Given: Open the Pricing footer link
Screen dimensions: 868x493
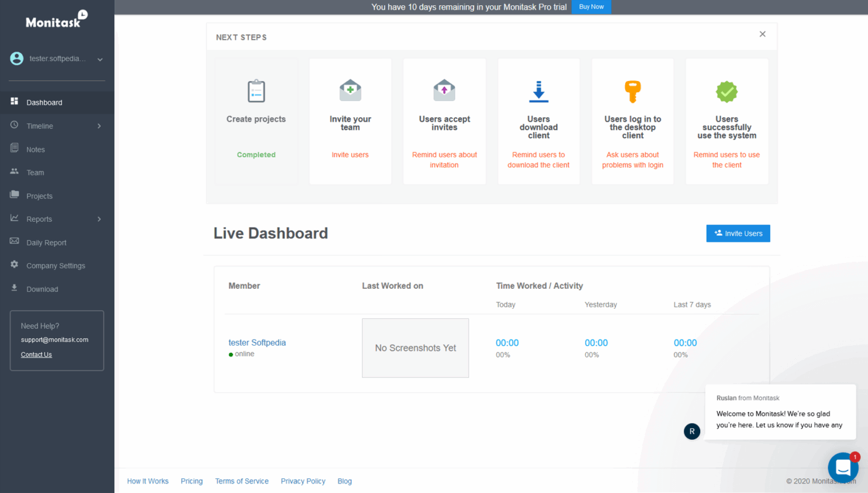Looking at the screenshot, I should click(x=192, y=481).
